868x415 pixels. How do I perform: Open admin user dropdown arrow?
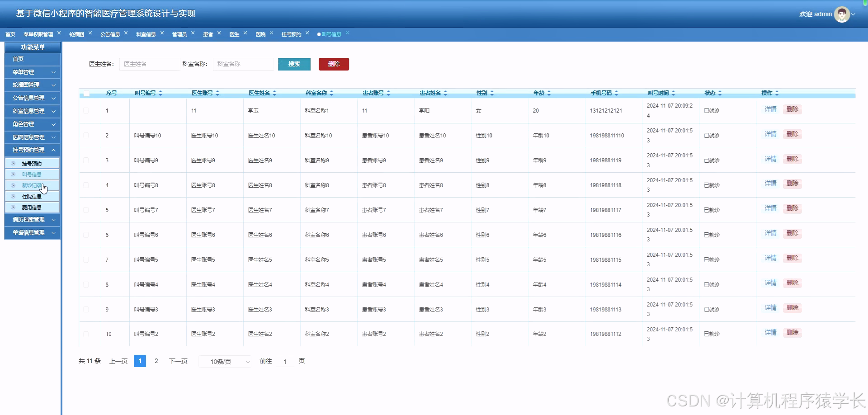pos(853,14)
